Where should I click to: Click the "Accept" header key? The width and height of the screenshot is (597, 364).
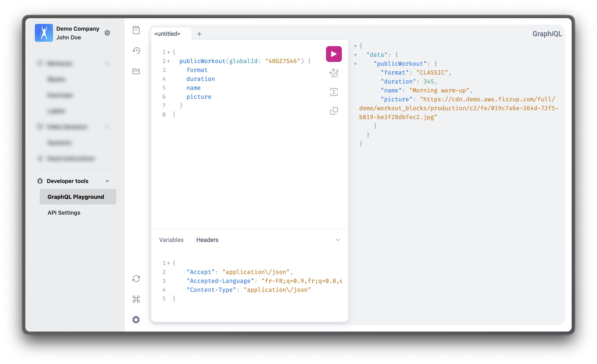click(200, 272)
